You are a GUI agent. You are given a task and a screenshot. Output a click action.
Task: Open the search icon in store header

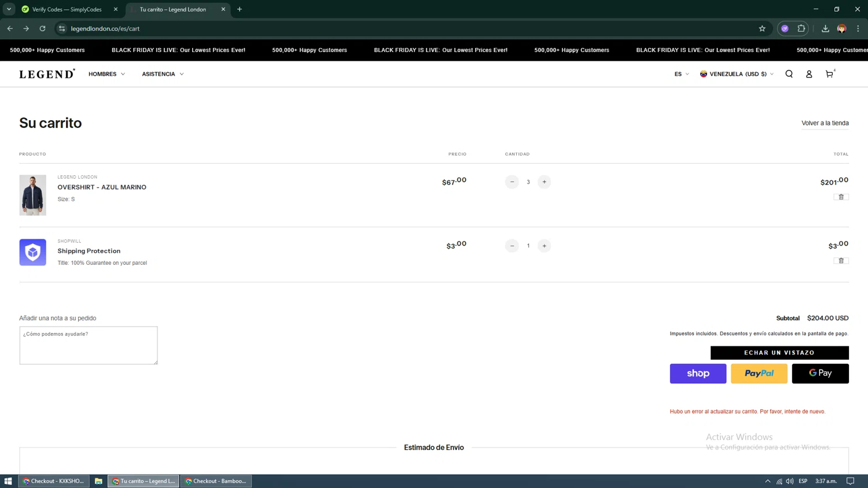[x=789, y=74]
